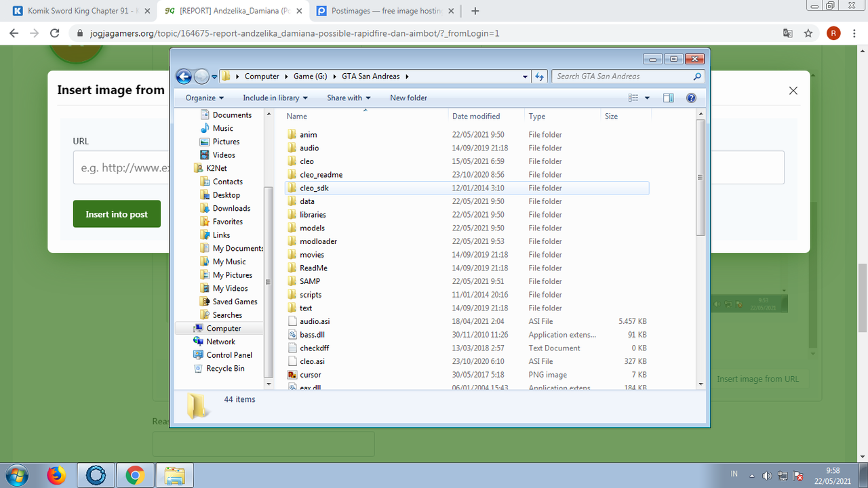Viewport: 868px width, 488px height.
Task: Launch Firefox from the taskbar
Action: click(x=56, y=476)
